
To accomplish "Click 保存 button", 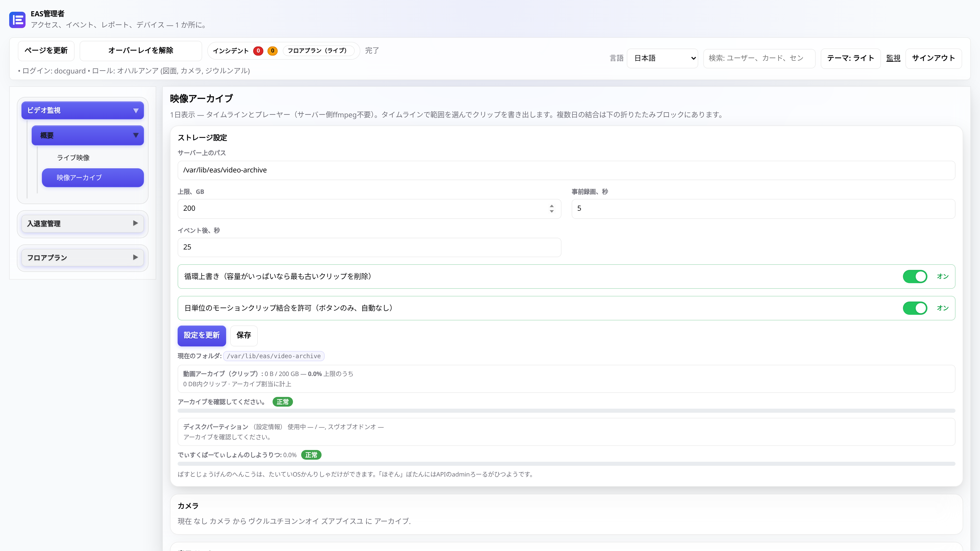I will 243,335.
